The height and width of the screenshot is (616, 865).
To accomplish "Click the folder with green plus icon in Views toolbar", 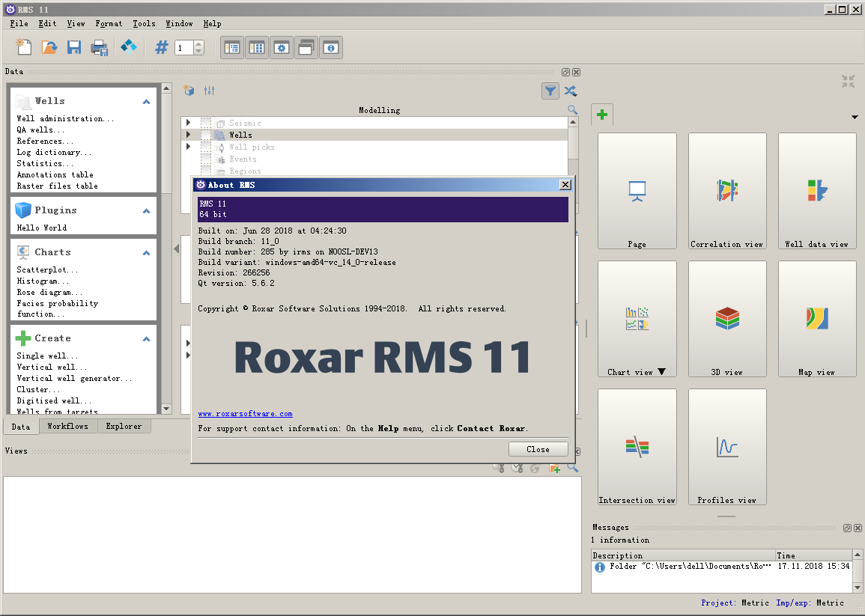I will pyautogui.click(x=554, y=469).
